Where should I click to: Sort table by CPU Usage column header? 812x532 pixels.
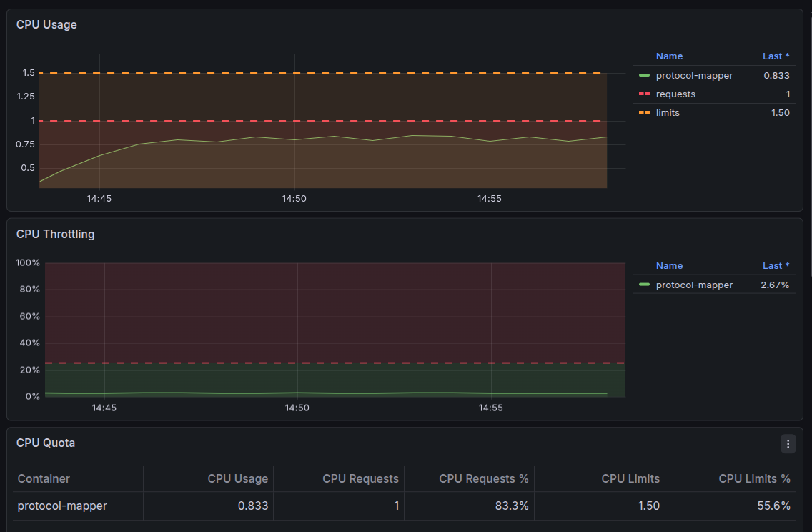tap(238, 478)
